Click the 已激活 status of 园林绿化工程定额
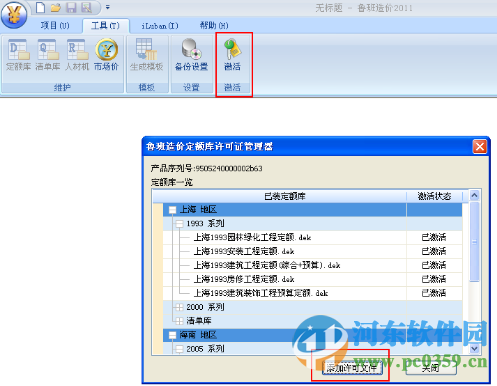The image size is (497, 386). coord(434,237)
